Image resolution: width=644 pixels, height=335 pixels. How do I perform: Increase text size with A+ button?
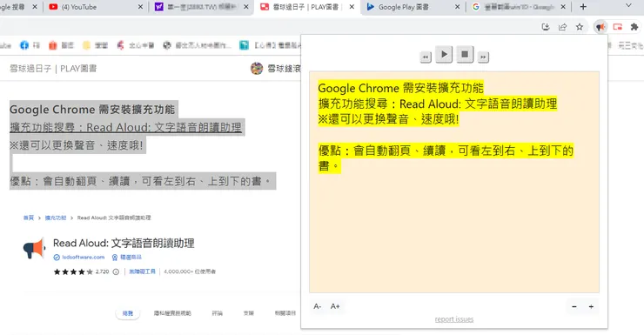coord(335,306)
